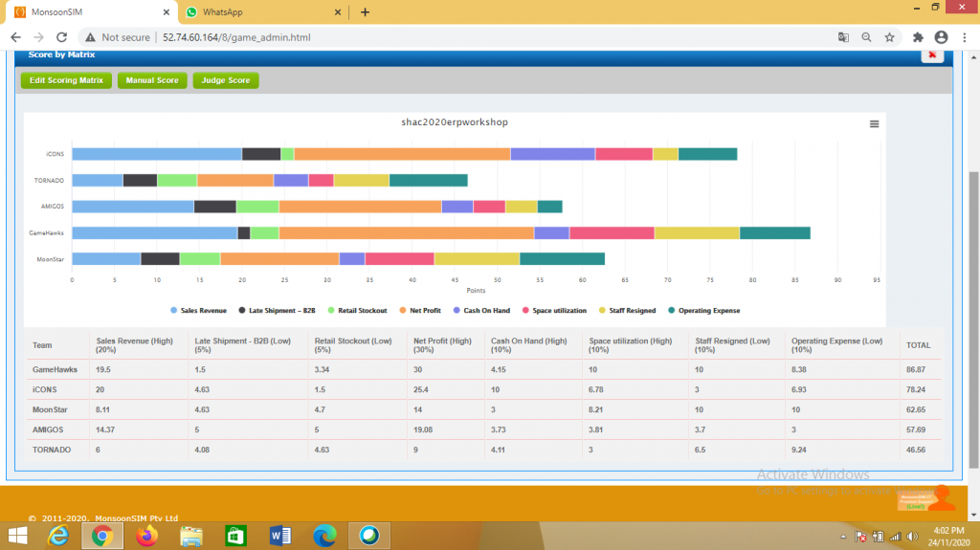
Task: Open the Chrome profile avatar
Action: coord(942,37)
